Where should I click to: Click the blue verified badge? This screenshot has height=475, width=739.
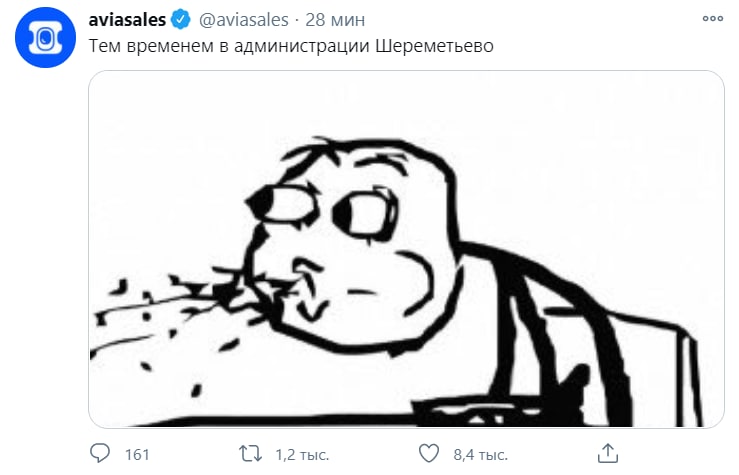tap(181, 20)
